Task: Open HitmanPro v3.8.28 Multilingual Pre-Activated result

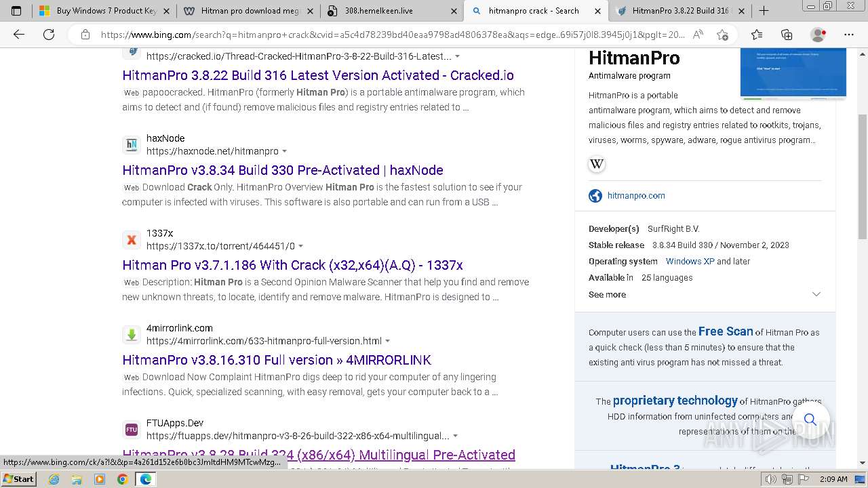Action: pyautogui.click(x=319, y=455)
